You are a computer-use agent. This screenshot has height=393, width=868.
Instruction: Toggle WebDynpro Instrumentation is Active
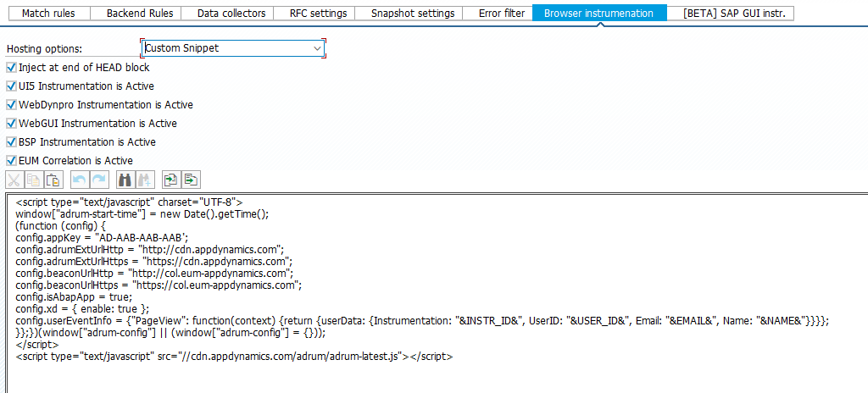11,105
